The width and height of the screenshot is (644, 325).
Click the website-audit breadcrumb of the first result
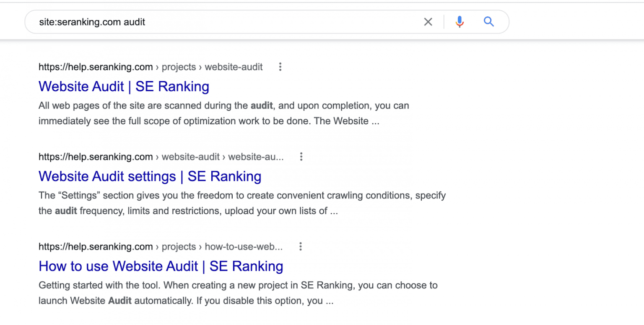point(234,67)
